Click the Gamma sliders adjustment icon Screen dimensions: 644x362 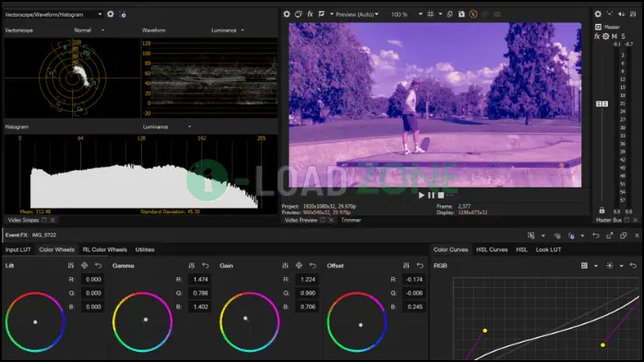[x=191, y=265]
